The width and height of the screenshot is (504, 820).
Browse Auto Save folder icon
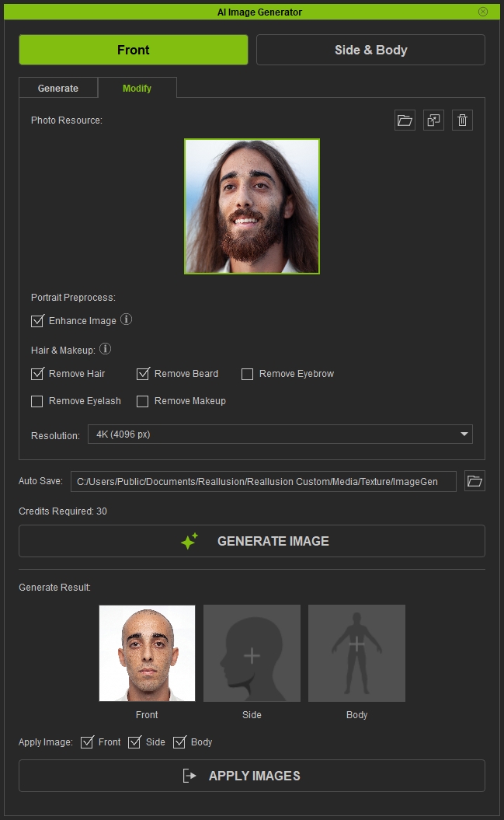tap(474, 481)
